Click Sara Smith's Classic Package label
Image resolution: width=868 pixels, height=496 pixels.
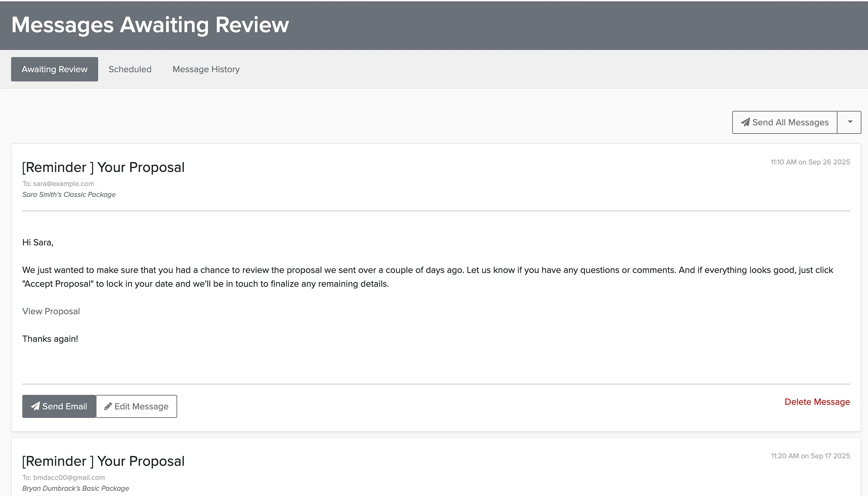tap(69, 194)
